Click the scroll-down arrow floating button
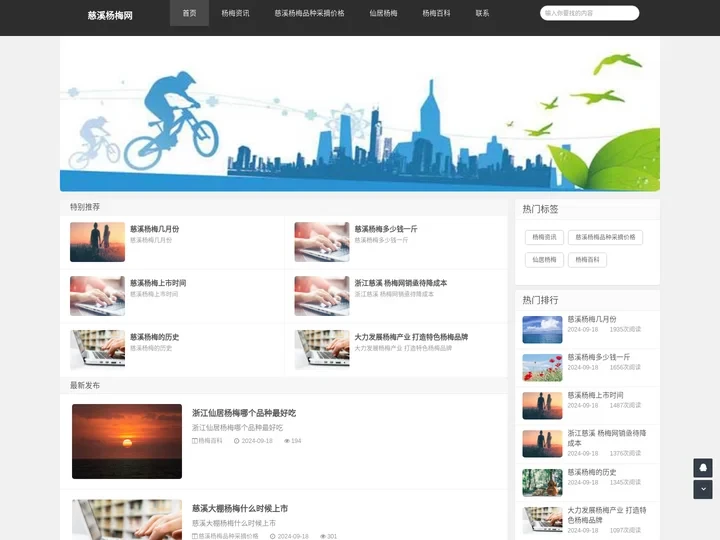This screenshot has width=720, height=540. click(703, 489)
